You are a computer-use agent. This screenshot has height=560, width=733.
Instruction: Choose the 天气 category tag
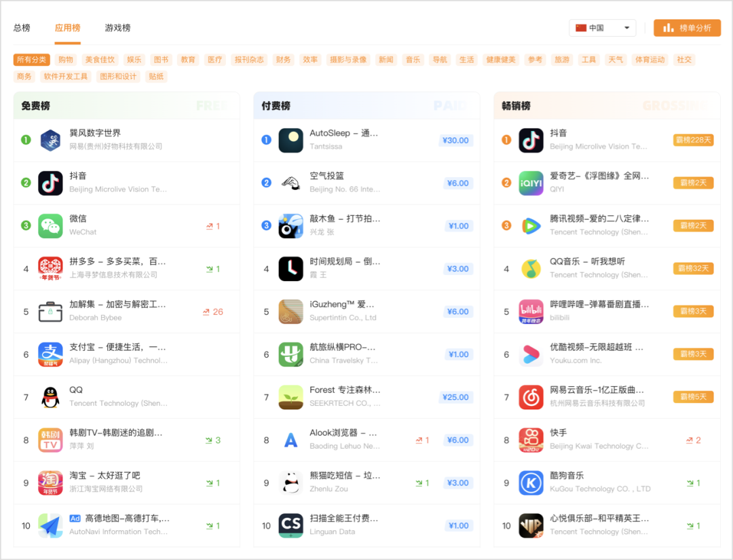(616, 60)
